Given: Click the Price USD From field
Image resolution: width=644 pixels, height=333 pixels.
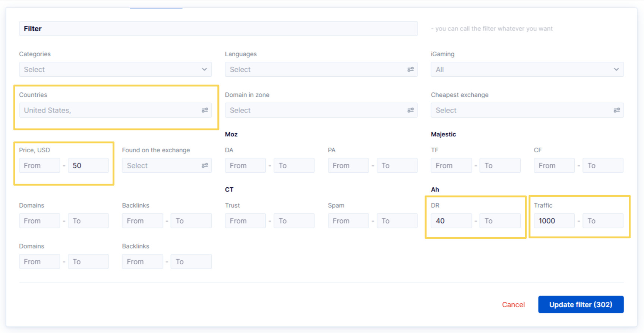Looking at the screenshot, I should (40, 165).
